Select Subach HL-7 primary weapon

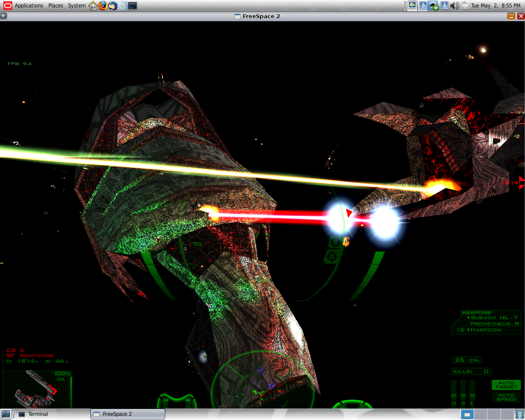click(493, 317)
